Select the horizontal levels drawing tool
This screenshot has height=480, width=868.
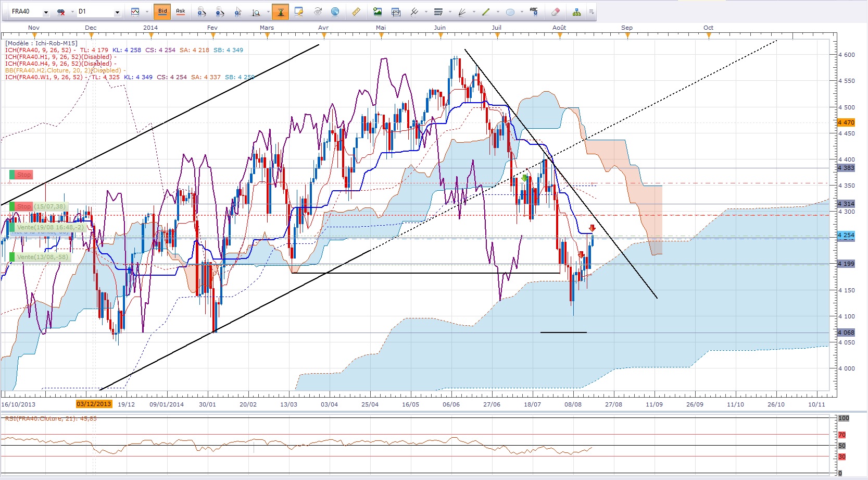438,11
